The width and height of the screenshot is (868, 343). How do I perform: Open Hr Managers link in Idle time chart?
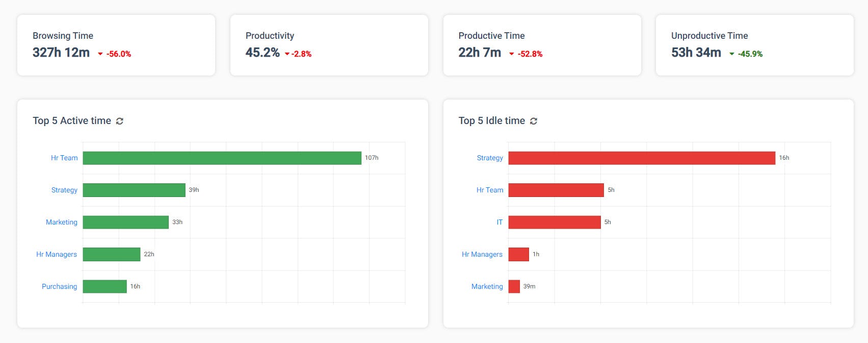(x=482, y=254)
